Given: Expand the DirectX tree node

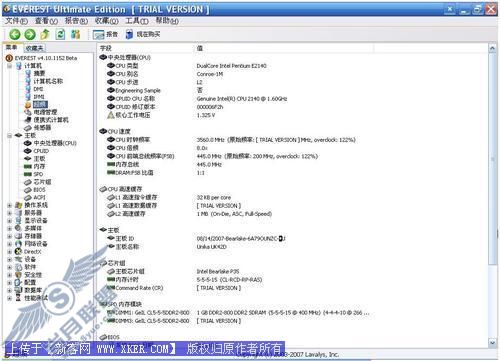Looking at the screenshot, I should 10,252.
